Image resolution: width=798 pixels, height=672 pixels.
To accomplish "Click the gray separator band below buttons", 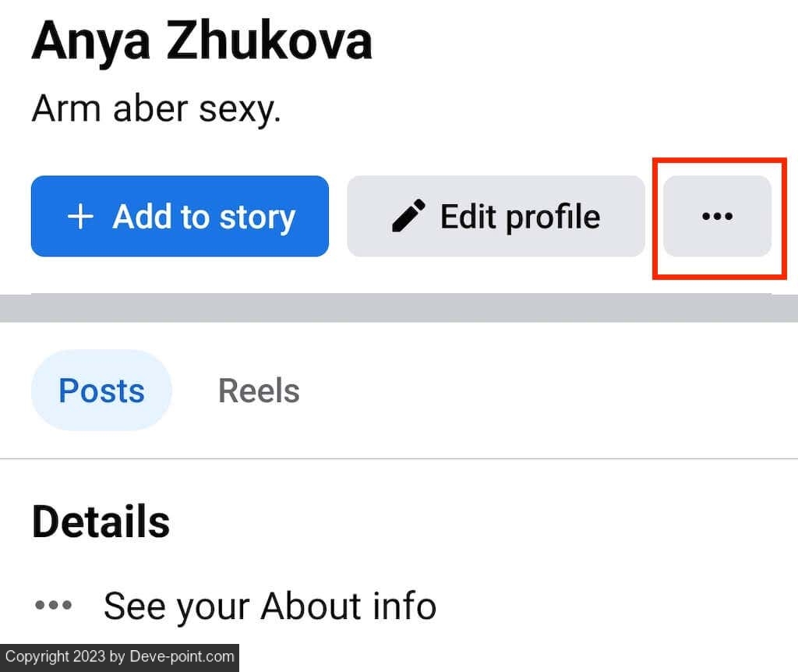I will [399, 308].
